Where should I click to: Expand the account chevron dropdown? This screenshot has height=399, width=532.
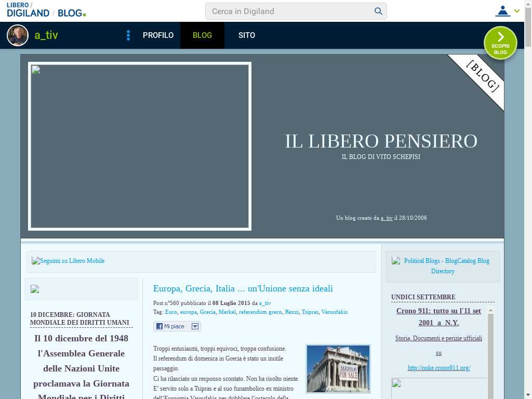[517, 11]
